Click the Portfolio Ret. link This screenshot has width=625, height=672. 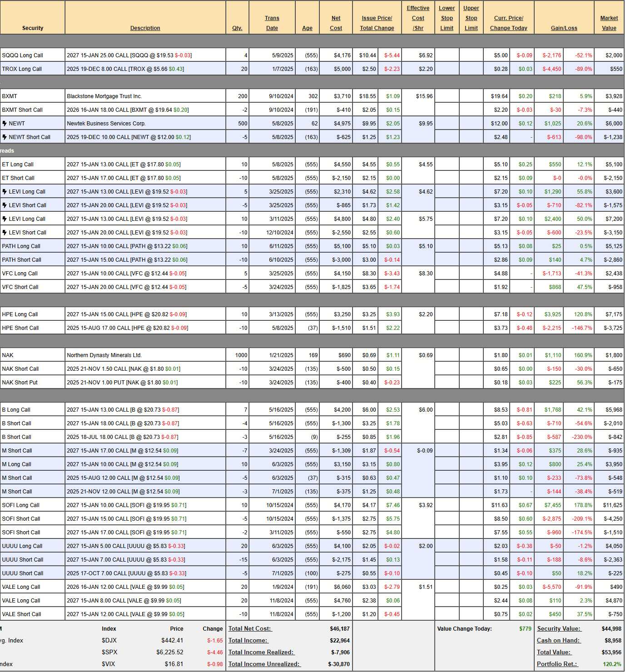coord(557,664)
